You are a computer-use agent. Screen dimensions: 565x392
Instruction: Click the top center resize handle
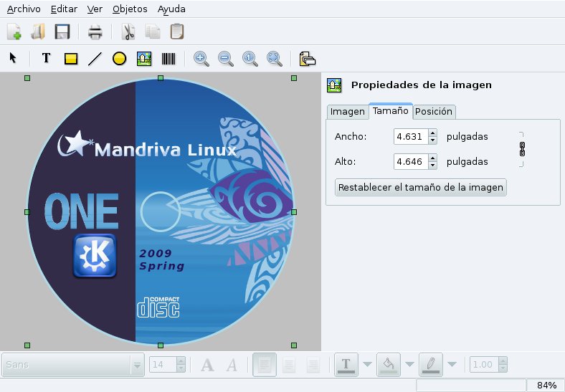[161, 78]
